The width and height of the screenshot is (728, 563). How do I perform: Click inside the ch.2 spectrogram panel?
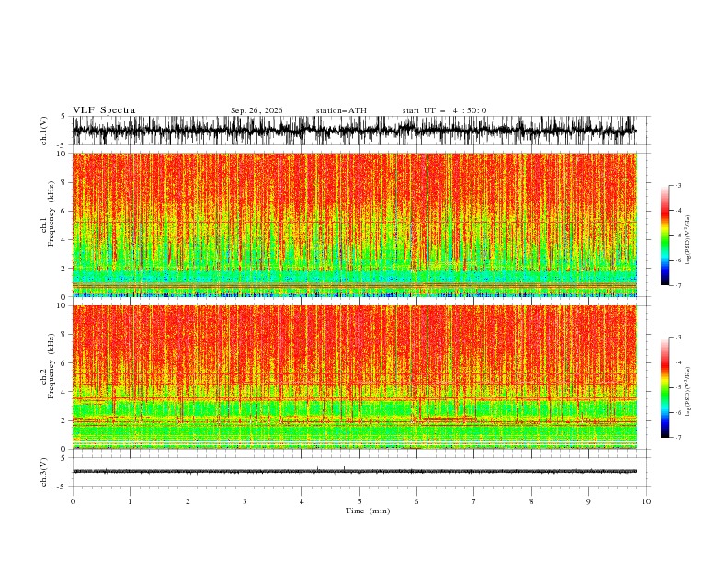coord(355,377)
